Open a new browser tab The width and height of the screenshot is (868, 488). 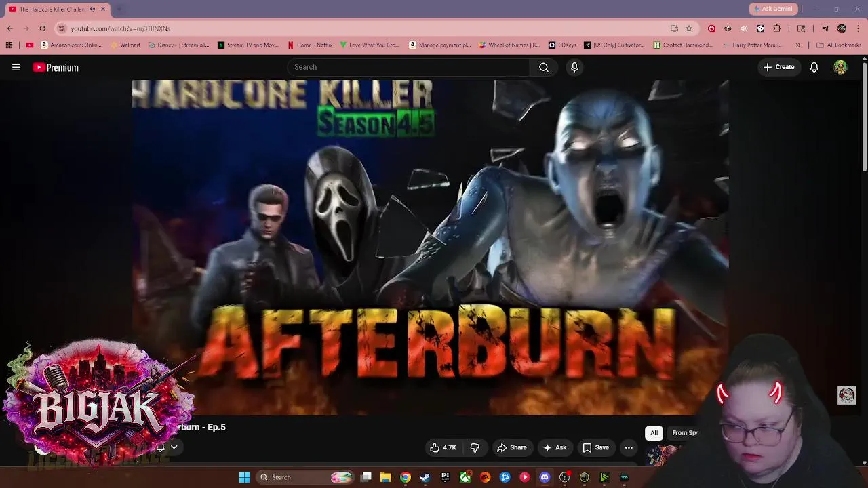pos(119,9)
